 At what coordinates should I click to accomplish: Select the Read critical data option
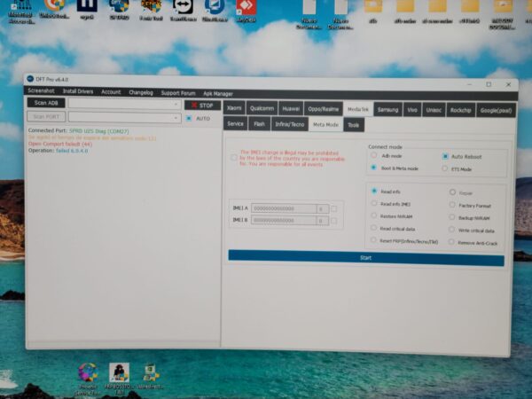tap(373, 228)
